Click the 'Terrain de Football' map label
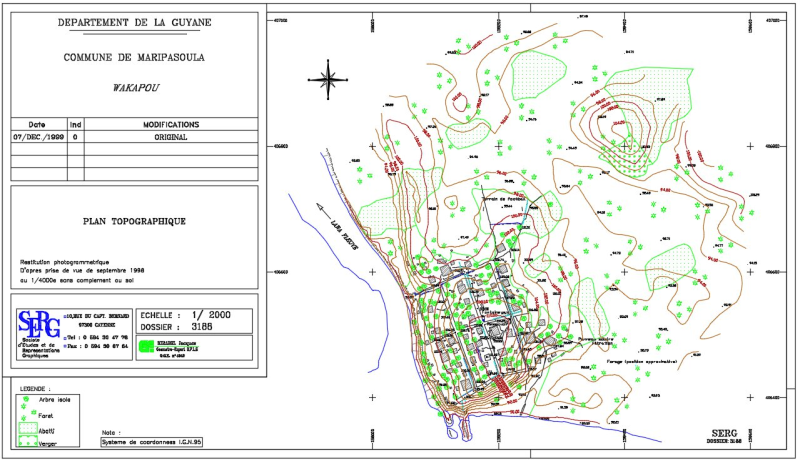Viewport: 800px width, 461px height. click(505, 198)
